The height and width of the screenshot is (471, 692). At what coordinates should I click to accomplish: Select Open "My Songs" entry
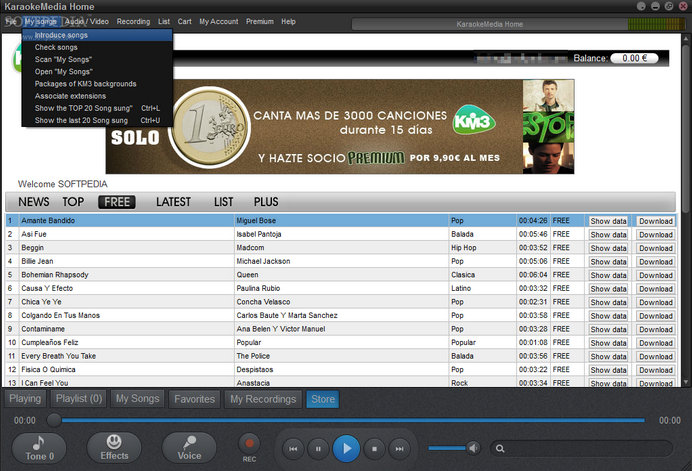click(x=97, y=72)
